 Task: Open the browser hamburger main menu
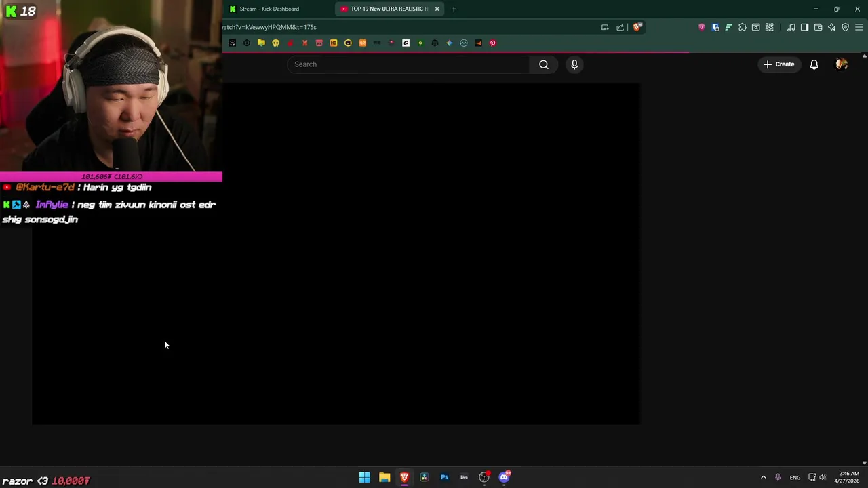(859, 27)
